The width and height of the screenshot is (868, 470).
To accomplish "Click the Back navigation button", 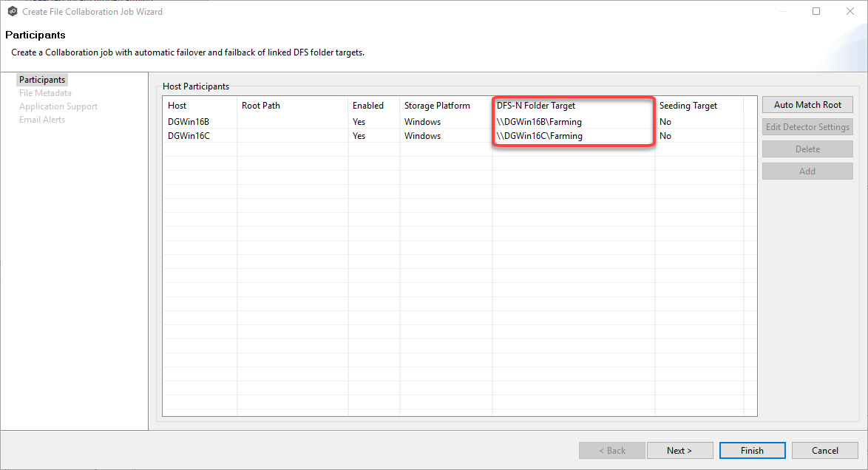I will [611, 450].
